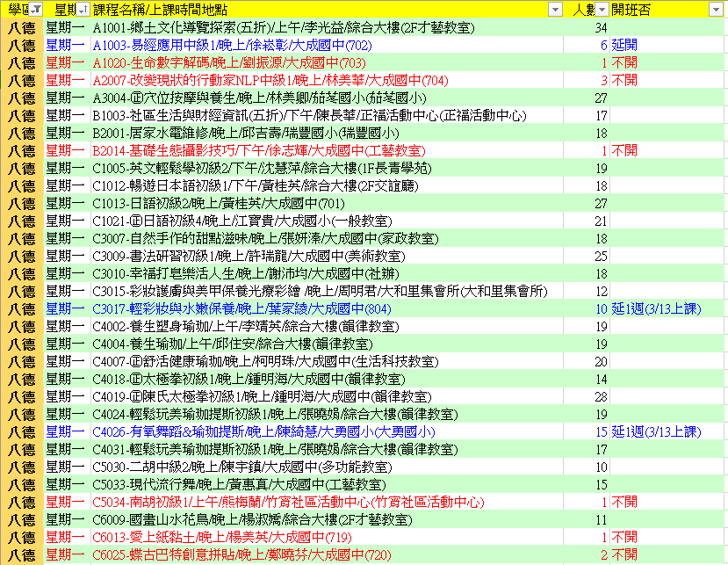Select the C4026 有氧舞蹈&瑜珈提斯 course cell
Image resolution: width=728 pixels, height=565 pixels.
coord(263,431)
